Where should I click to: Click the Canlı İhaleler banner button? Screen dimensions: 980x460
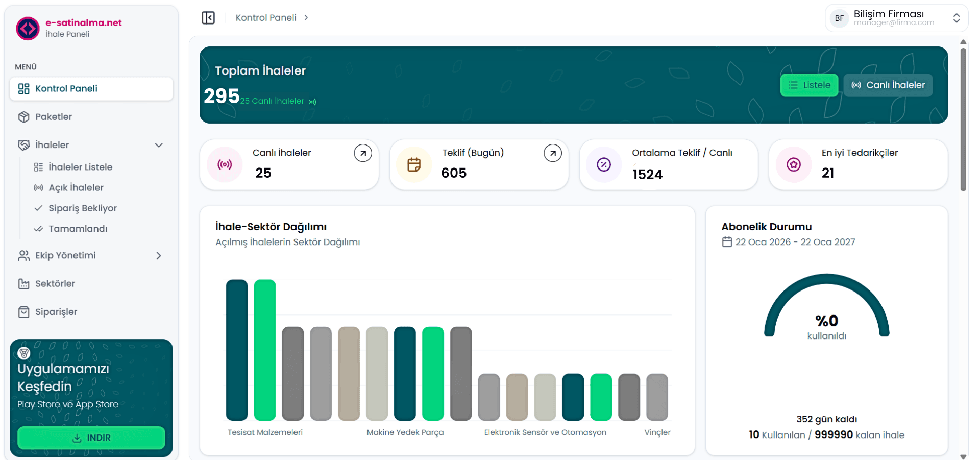pyautogui.click(x=888, y=85)
